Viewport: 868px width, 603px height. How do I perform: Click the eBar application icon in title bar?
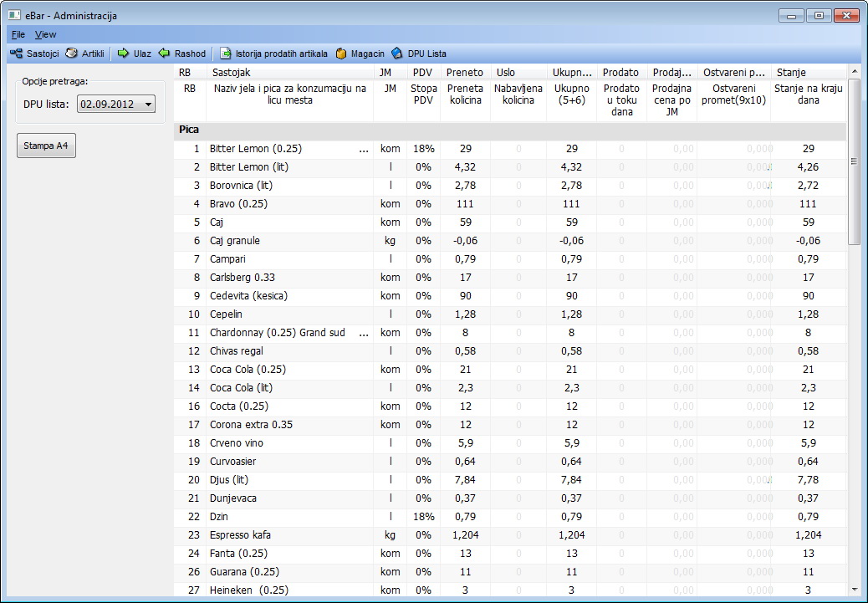click(x=14, y=15)
